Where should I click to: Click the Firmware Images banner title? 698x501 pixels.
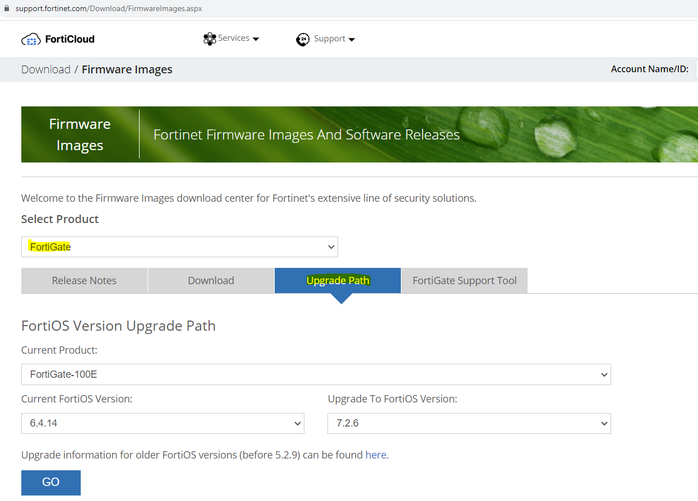tap(80, 134)
